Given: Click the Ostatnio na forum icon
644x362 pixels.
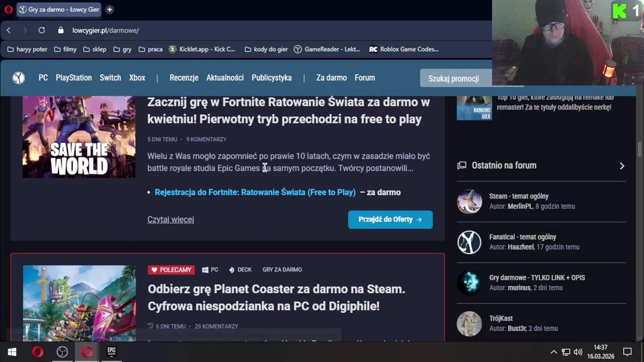Looking at the screenshot, I should click(x=461, y=165).
